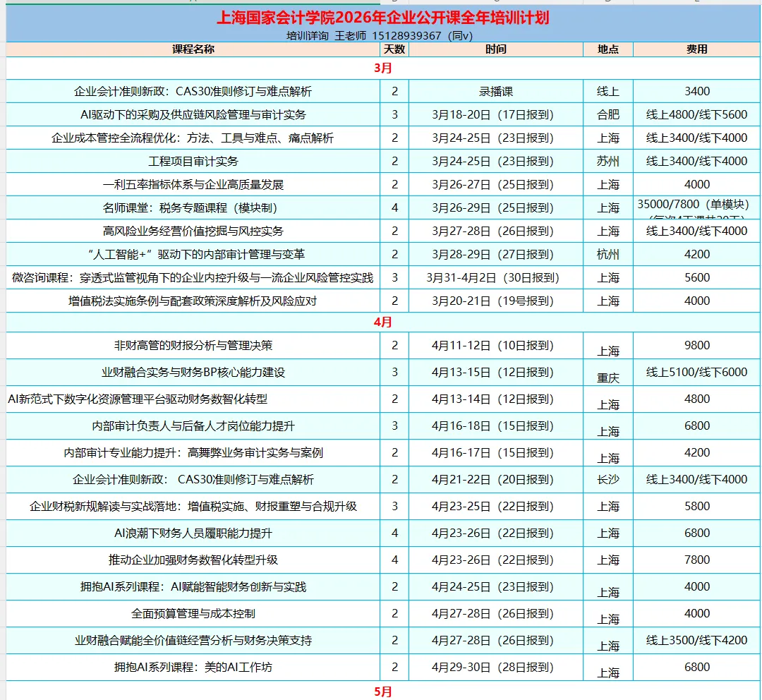762x700 pixels.
Task: Select date cell 3月26-27日（25日报到）
Action: [x=496, y=185]
